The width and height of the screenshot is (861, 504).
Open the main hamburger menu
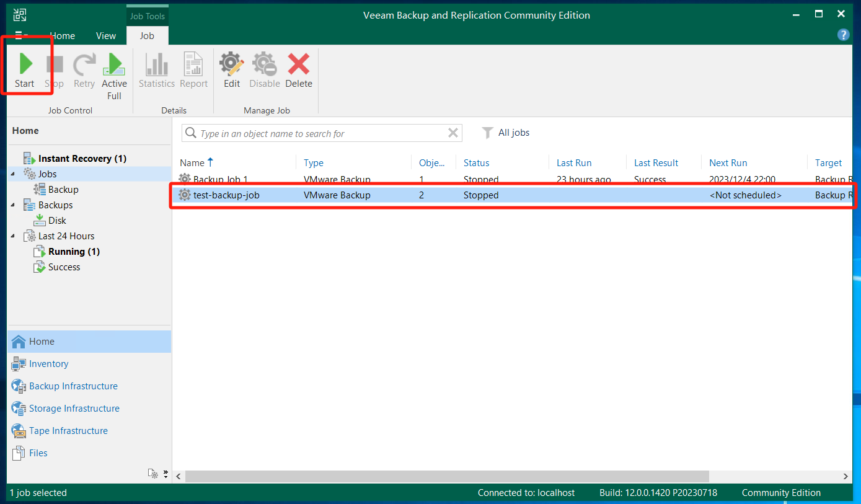[21, 35]
